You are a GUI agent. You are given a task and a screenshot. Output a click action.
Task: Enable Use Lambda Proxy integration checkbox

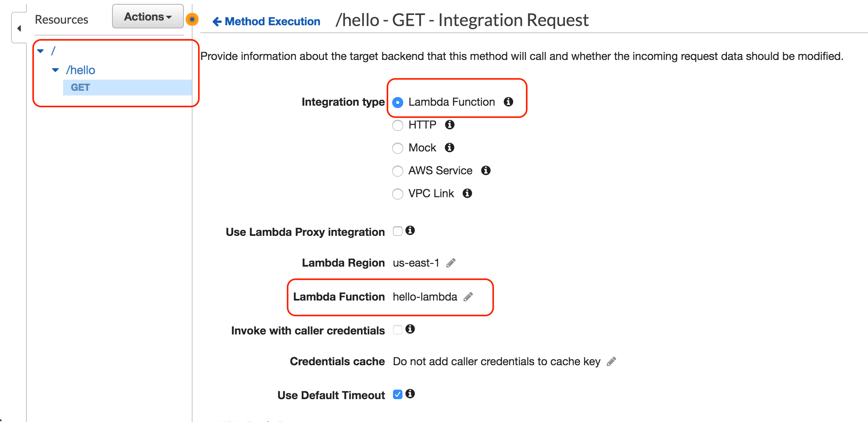tap(398, 231)
